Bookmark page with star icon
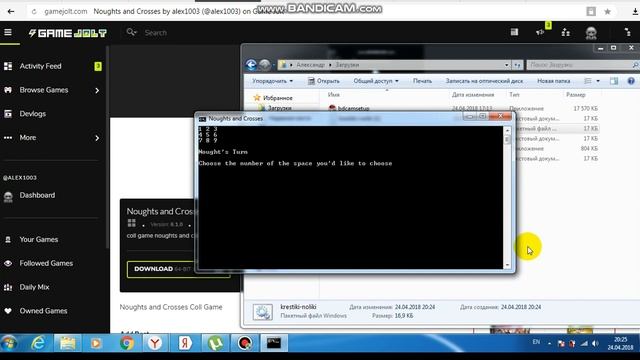 [x=607, y=11]
